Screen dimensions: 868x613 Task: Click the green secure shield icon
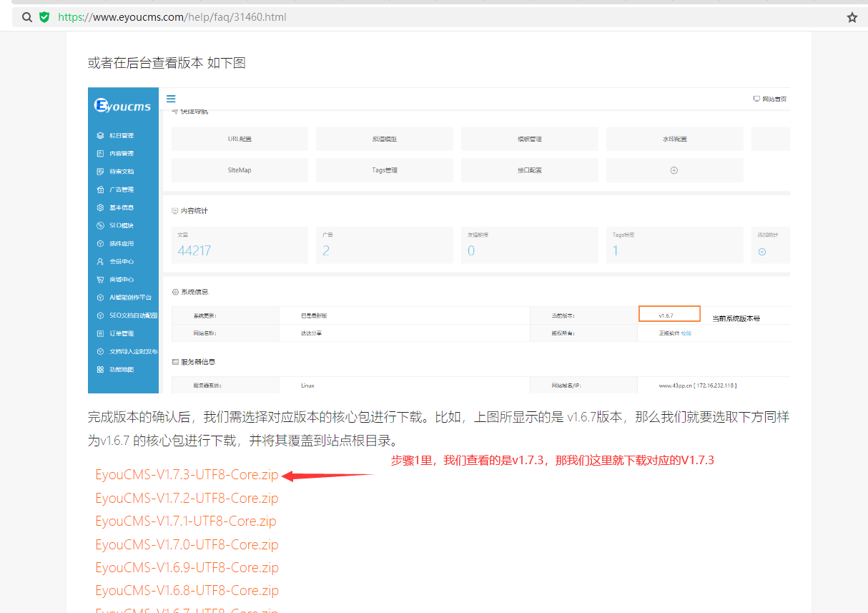coord(44,17)
